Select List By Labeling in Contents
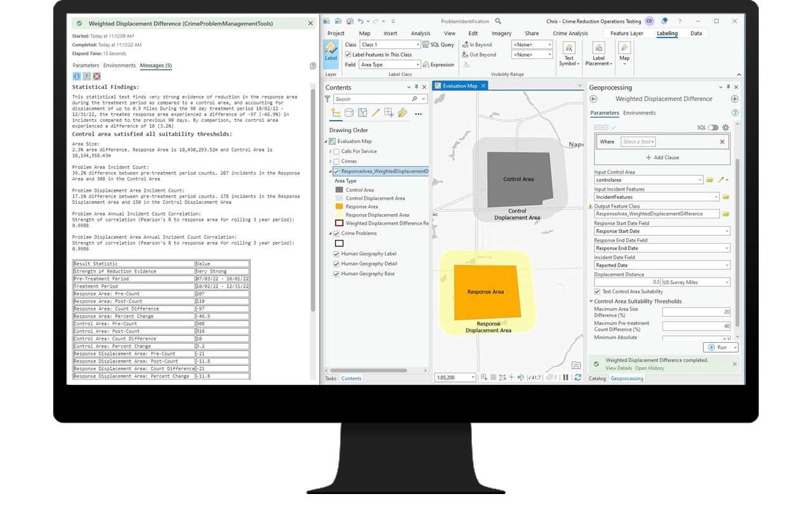This screenshot has width=812, height=508. pos(402,113)
